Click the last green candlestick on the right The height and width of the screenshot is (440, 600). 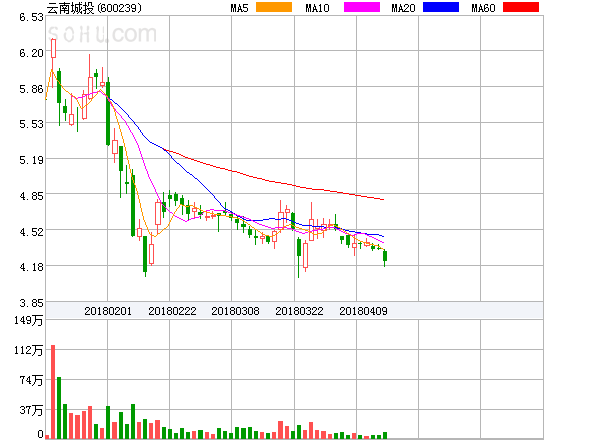coord(385,256)
